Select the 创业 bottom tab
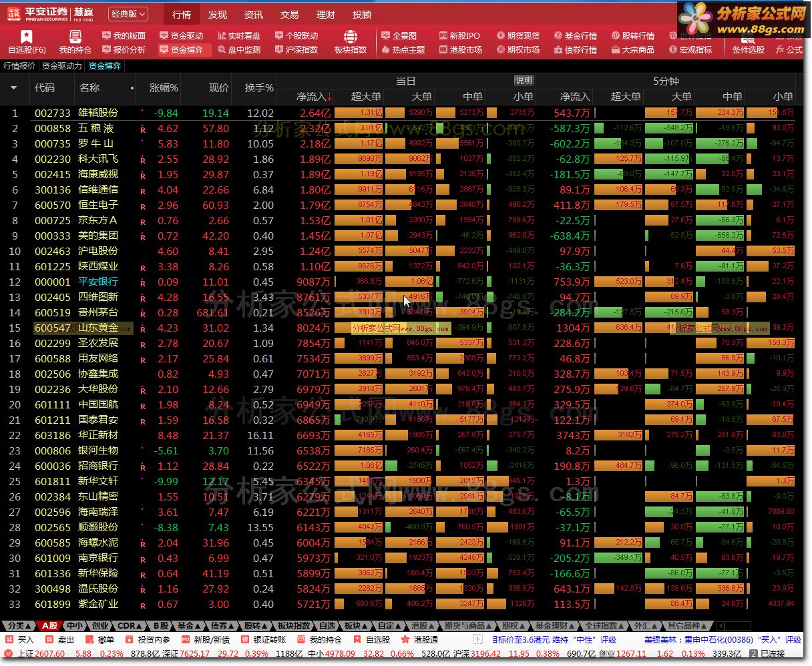Viewport: 812px width, 666px height. pos(100,626)
